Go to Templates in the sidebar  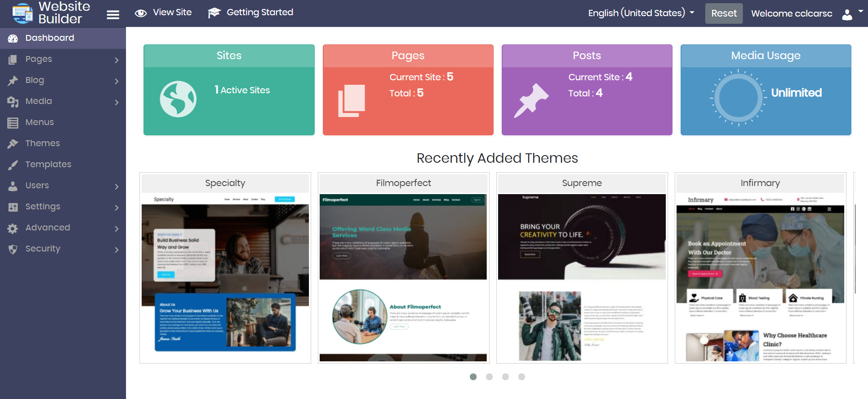48,165
